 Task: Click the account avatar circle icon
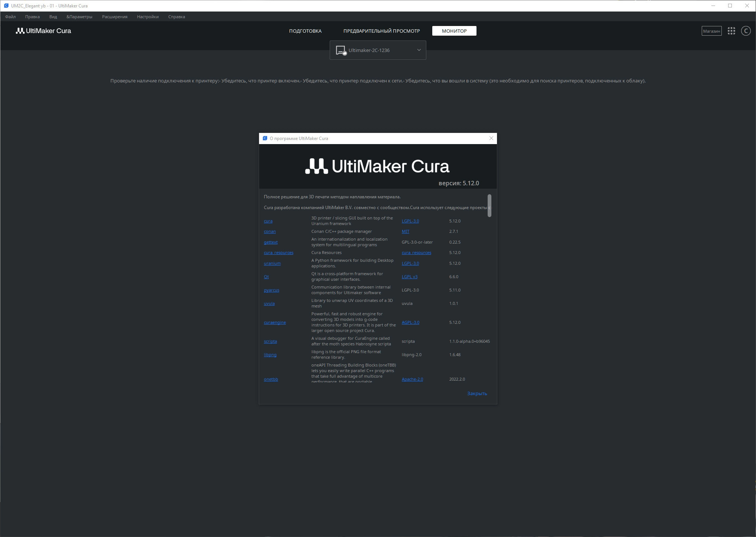coord(746,31)
